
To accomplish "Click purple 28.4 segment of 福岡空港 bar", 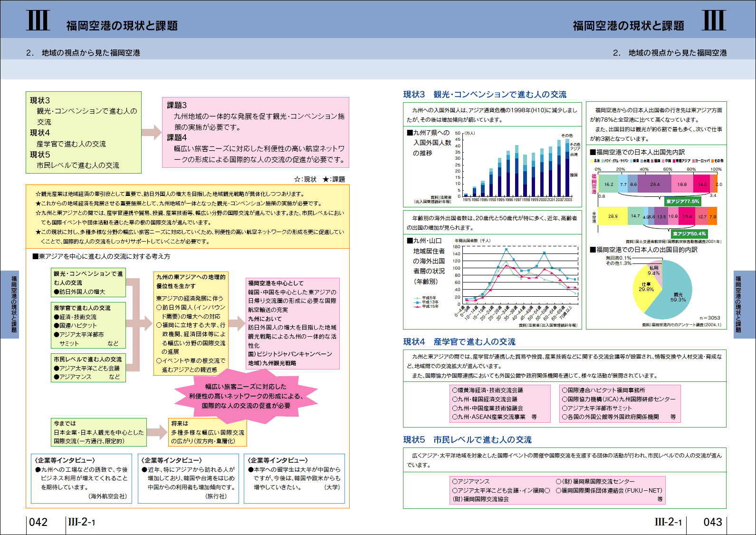I will tap(654, 184).
